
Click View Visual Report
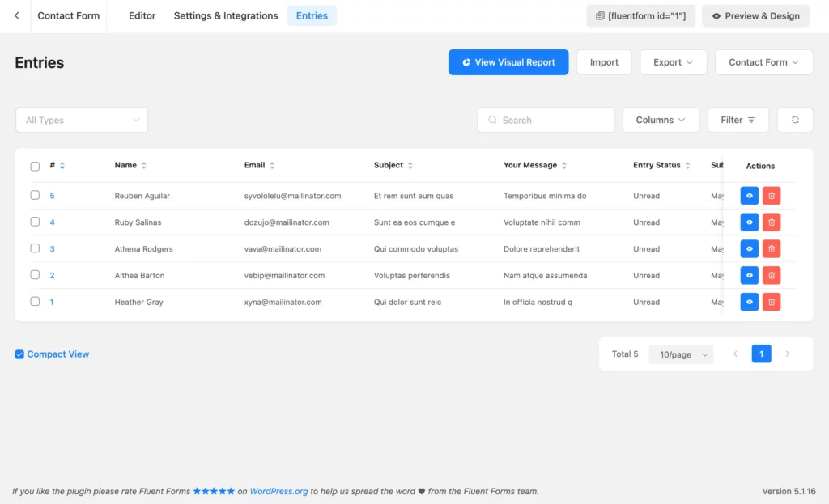pyautogui.click(x=508, y=61)
